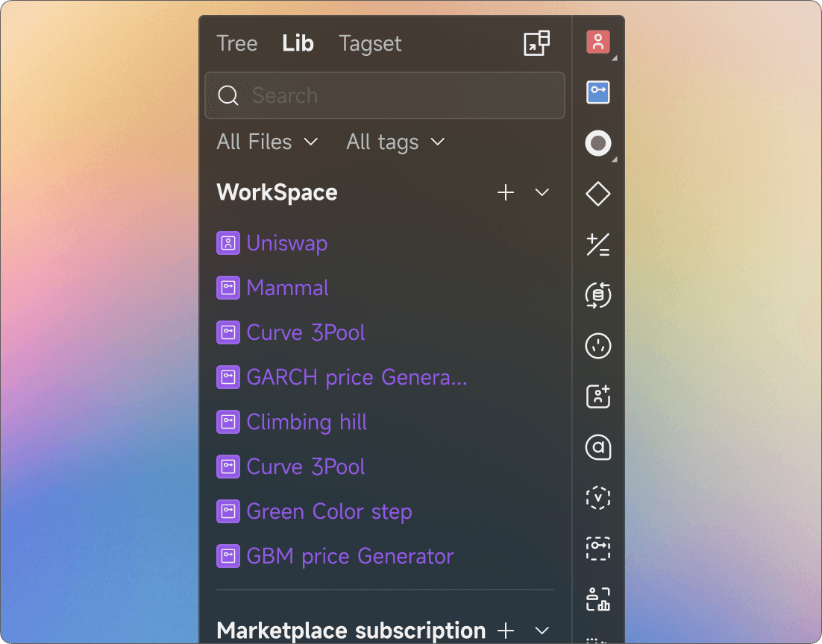Select the dashed hexagon v icon
Image resolution: width=822 pixels, height=644 pixels.
pyautogui.click(x=598, y=498)
